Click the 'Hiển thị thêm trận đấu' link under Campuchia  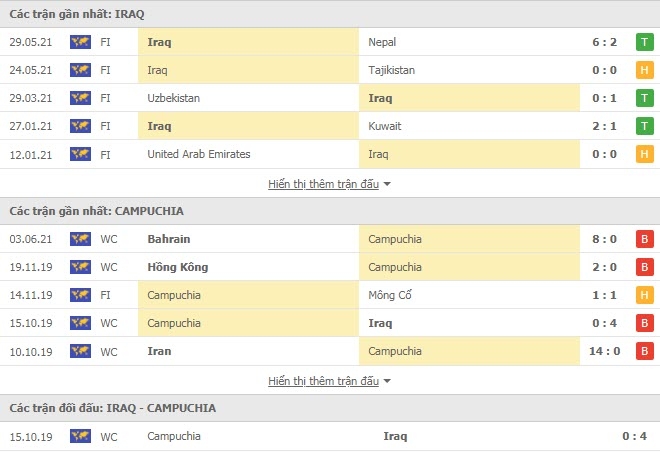[323, 381]
